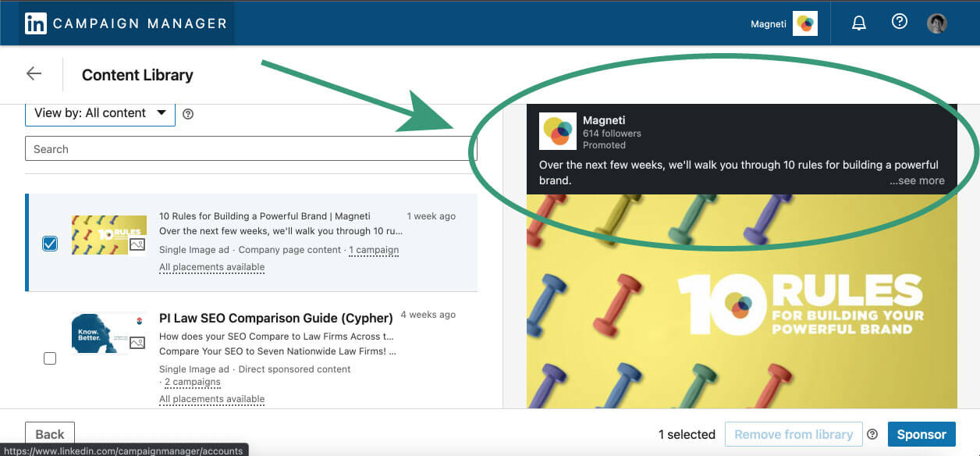
Task: Click Single Image ad label under 10 Rules
Action: pyautogui.click(x=194, y=250)
